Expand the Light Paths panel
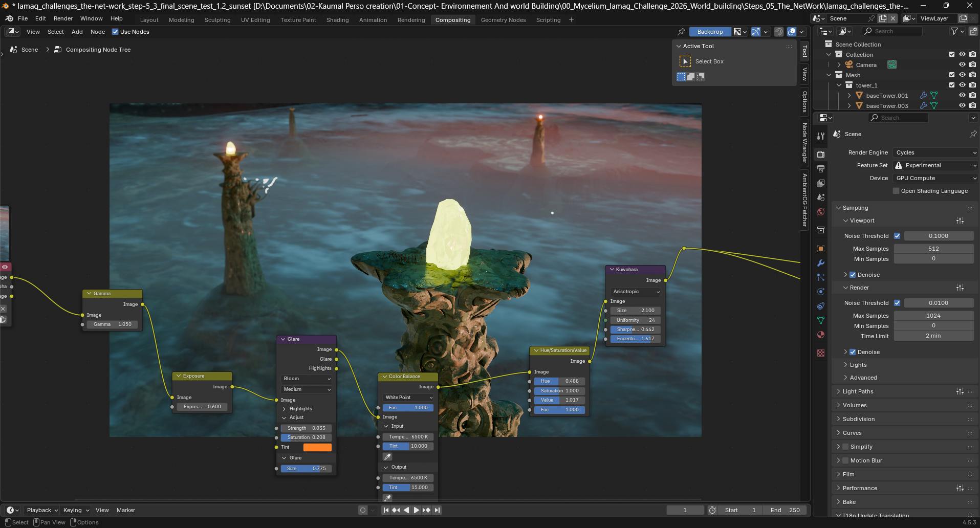 click(x=858, y=391)
